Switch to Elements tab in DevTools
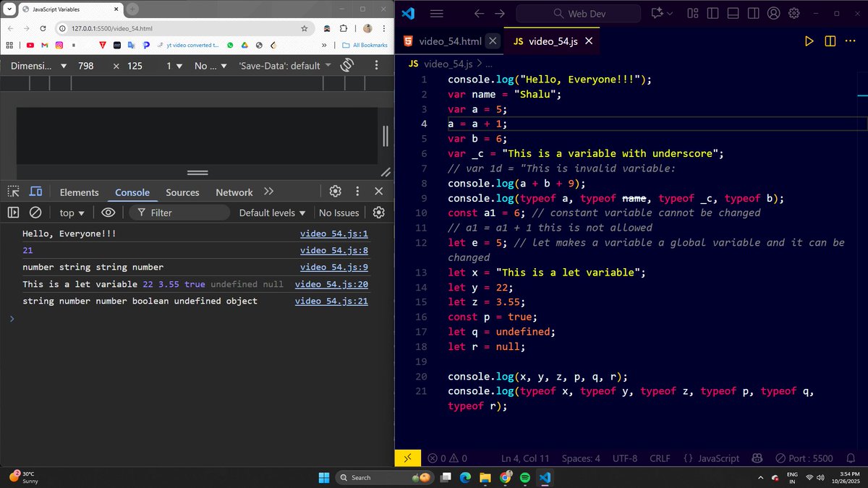868x488 pixels. [80, 192]
